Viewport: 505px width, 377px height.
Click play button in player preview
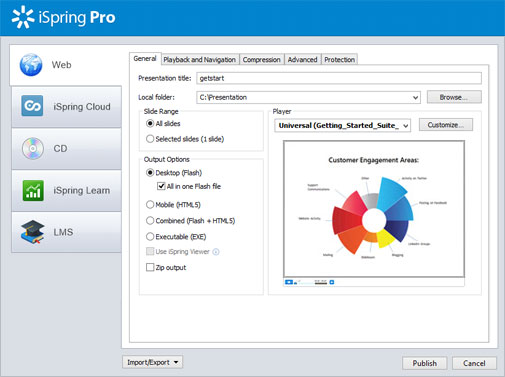(289, 282)
